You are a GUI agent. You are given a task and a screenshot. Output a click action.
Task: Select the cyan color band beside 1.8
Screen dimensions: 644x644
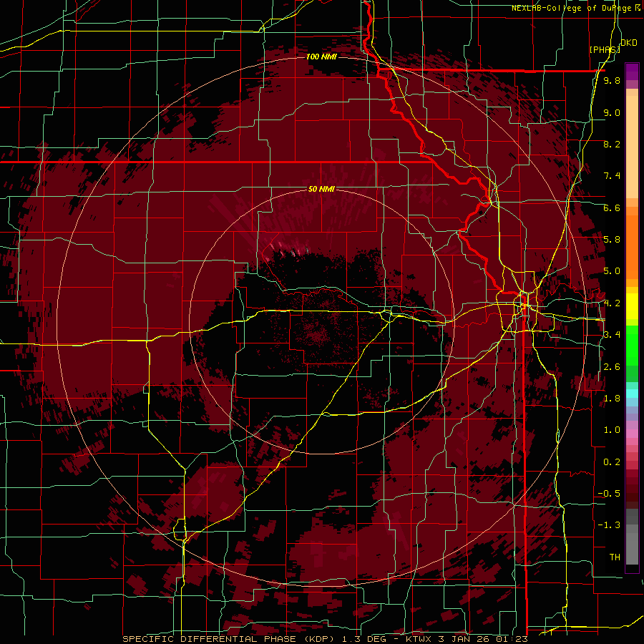coord(632,394)
